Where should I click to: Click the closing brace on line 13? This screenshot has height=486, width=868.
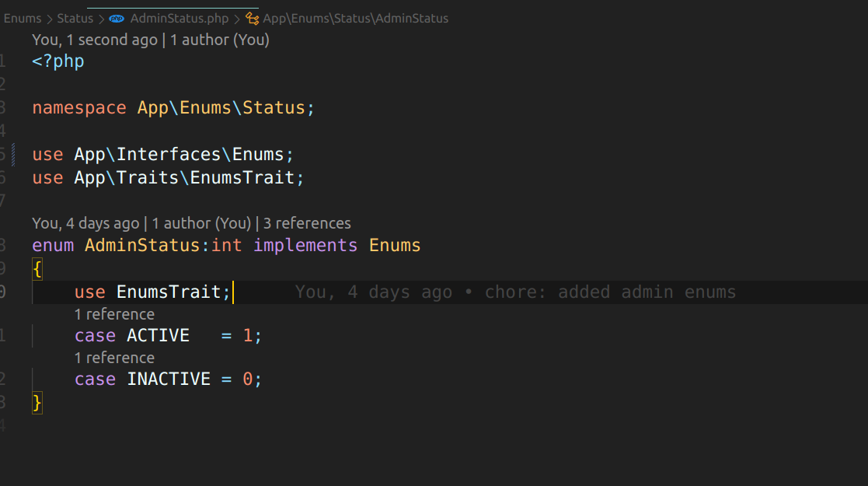pos(36,403)
